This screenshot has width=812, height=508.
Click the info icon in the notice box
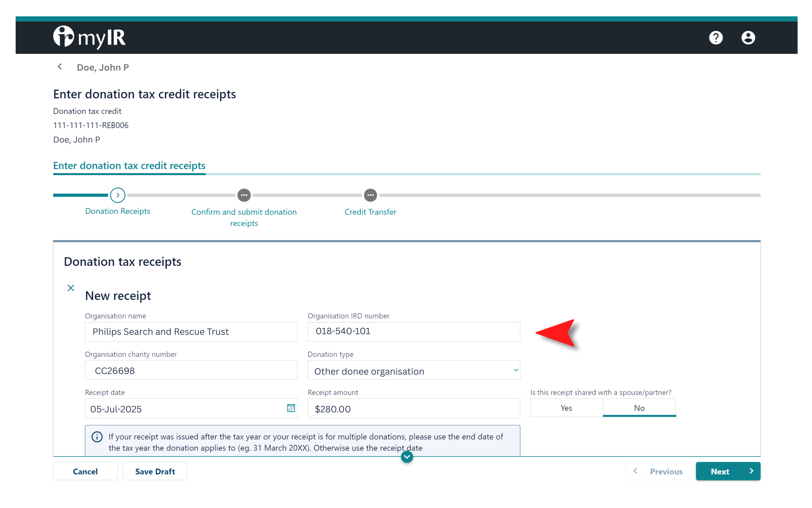click(97, 437)
